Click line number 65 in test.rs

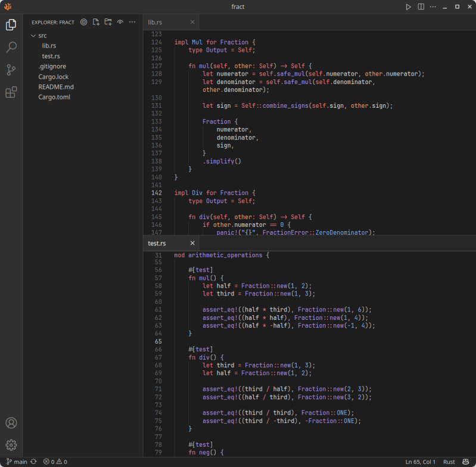(x=158, y=341)
